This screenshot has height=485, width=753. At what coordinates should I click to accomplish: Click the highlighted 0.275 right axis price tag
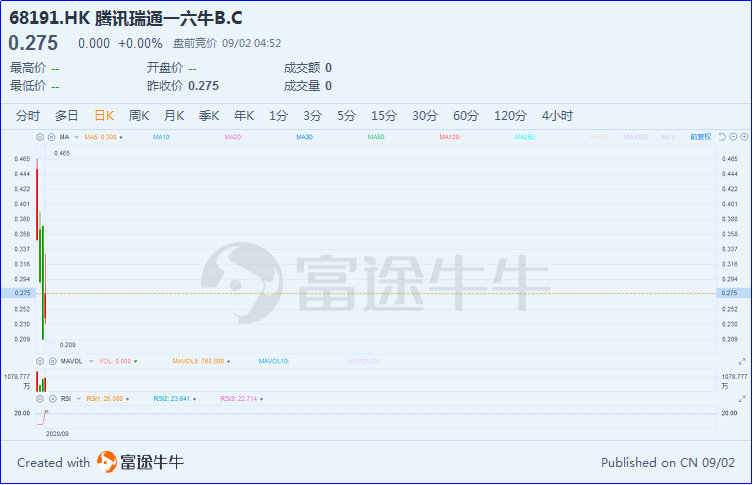(x=733, y=293)
